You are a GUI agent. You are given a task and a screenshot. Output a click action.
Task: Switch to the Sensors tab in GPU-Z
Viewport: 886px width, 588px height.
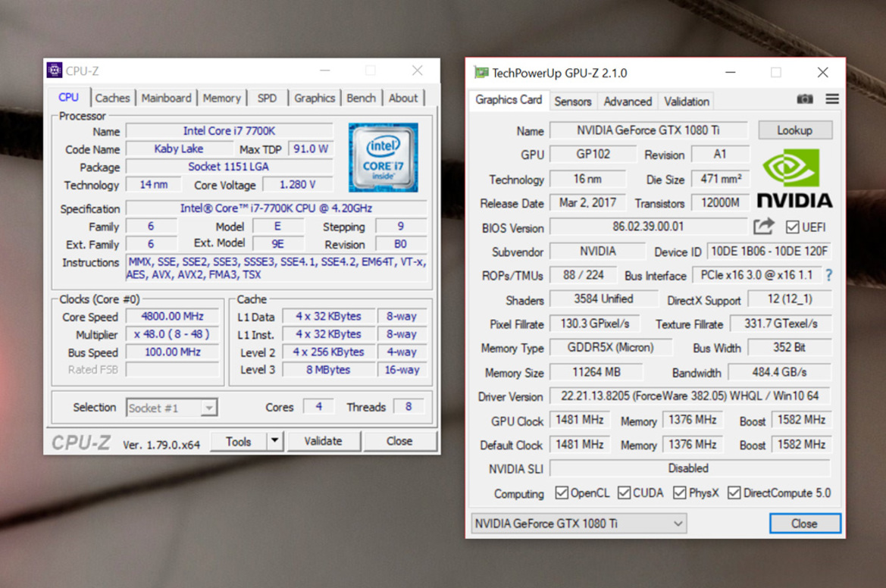click(x=572, y=101)
